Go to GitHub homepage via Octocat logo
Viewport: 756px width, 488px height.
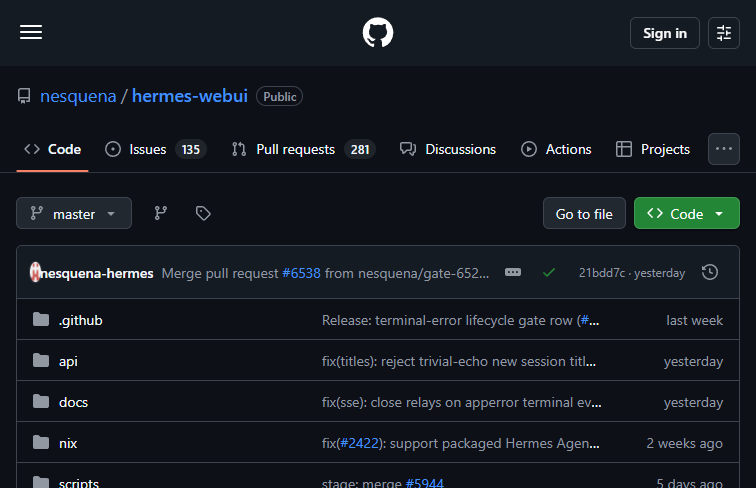tap(378, 33)
